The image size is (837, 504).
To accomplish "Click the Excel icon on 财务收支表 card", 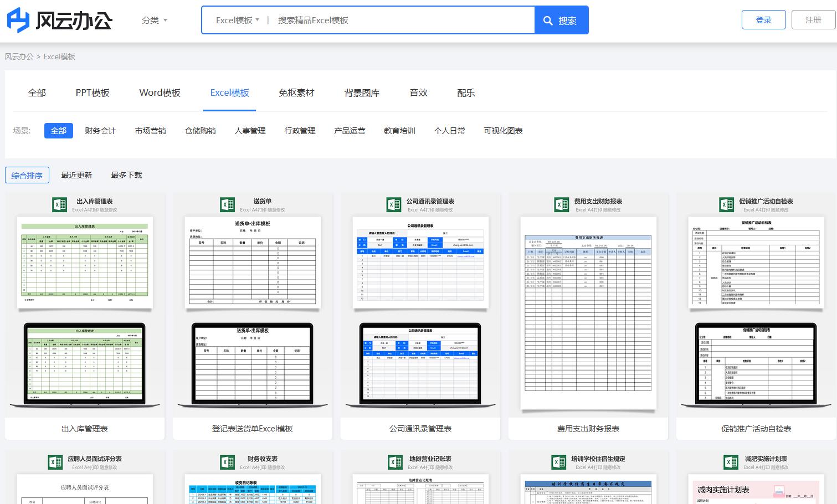I will pyautogui.click(x=227, y=462).
